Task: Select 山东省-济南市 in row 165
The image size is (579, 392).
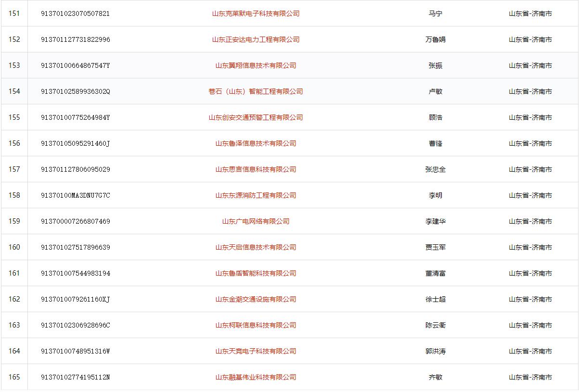Action: point(530,377)
